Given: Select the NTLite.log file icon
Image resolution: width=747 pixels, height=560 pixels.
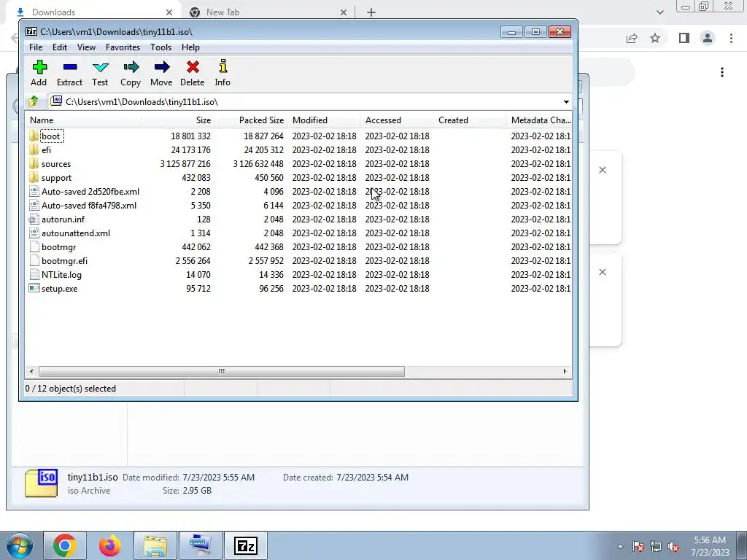Looking at the screenshot, I should (x=34, y=274).
